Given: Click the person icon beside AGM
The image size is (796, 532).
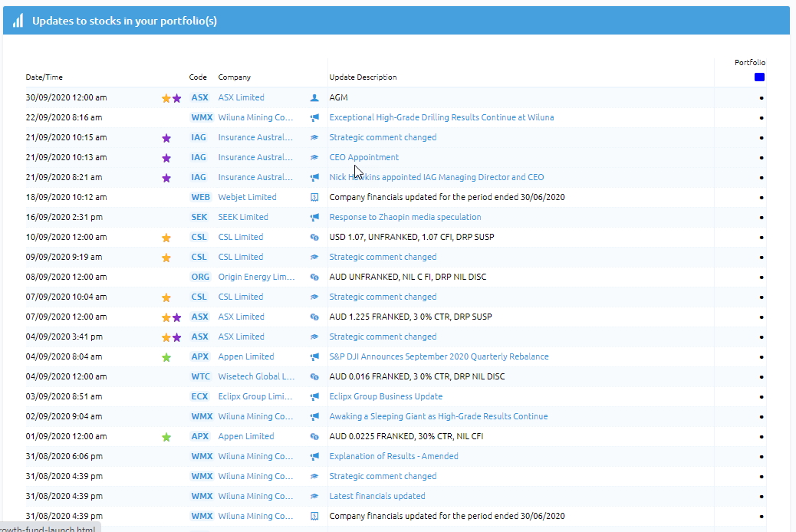Looking at the screenshot, I should [314, 98].
